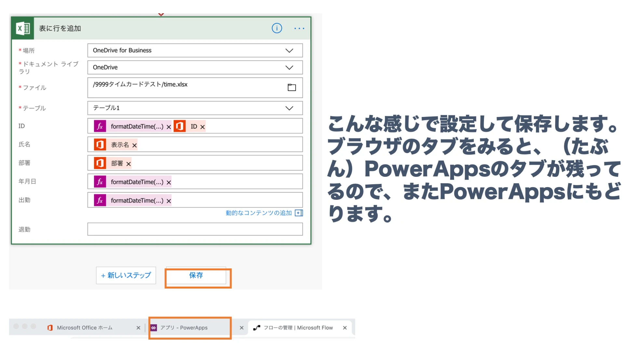Click the Office icon in 部署 field
Viewport: 644px width, 362px height.
100,163
